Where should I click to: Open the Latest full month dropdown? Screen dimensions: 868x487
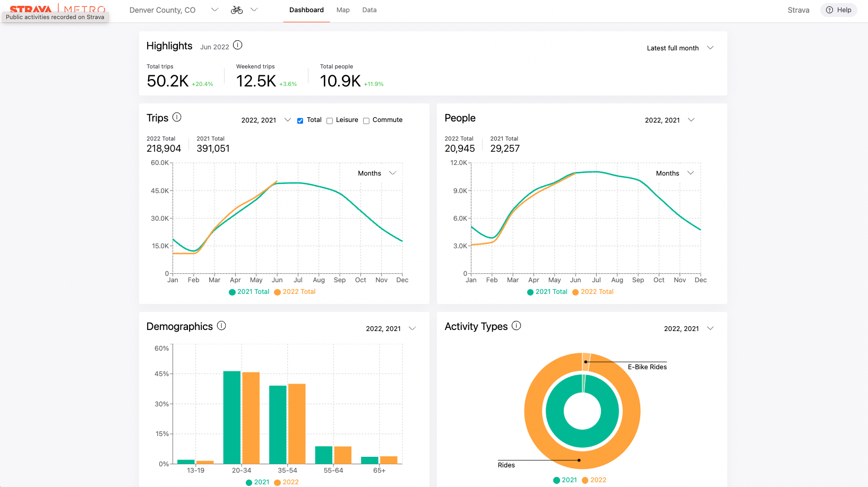pos(680,48)
